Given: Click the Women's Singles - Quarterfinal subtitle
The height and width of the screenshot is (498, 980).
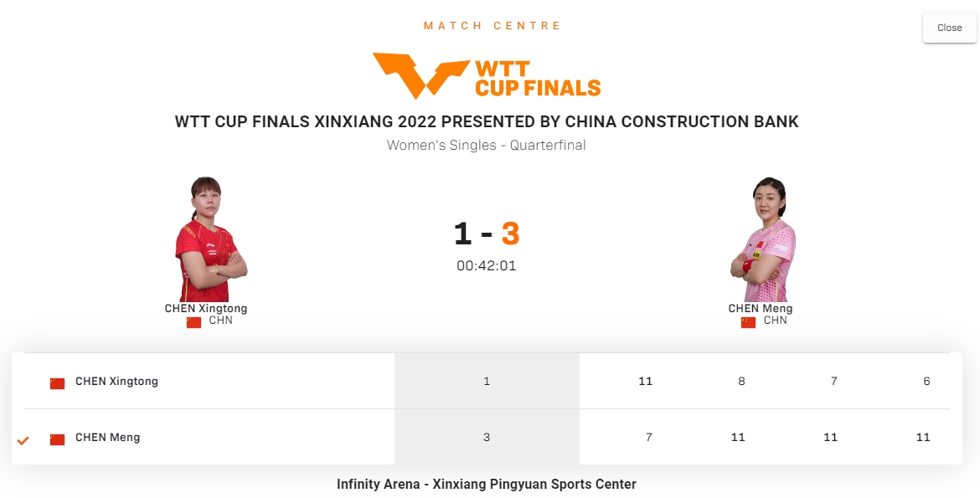Looking at the screenshot, I should (x=486, y=146).
